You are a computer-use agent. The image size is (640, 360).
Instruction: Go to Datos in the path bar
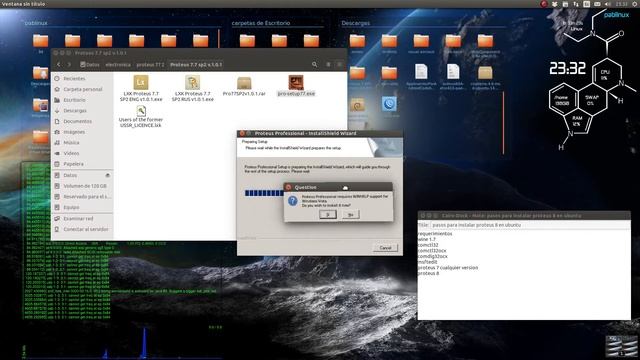click(x=89, y=64)
